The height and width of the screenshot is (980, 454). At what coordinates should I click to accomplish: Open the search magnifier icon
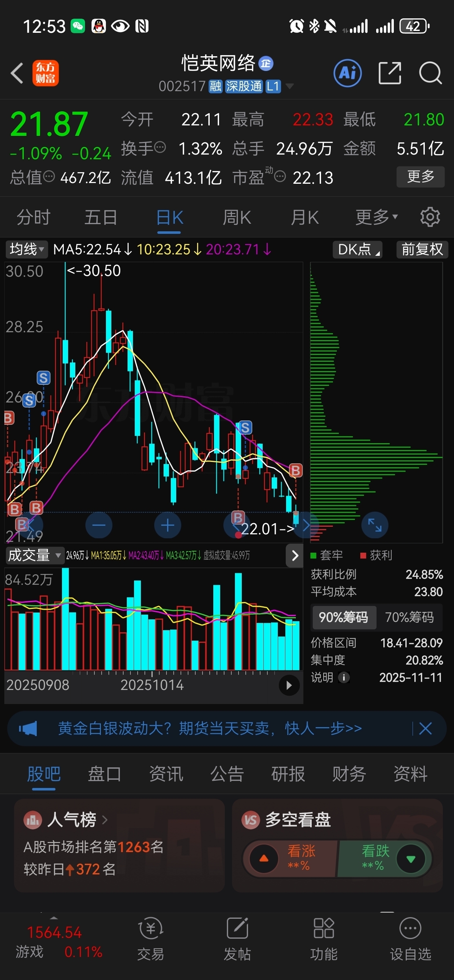(x=431, y=73)
